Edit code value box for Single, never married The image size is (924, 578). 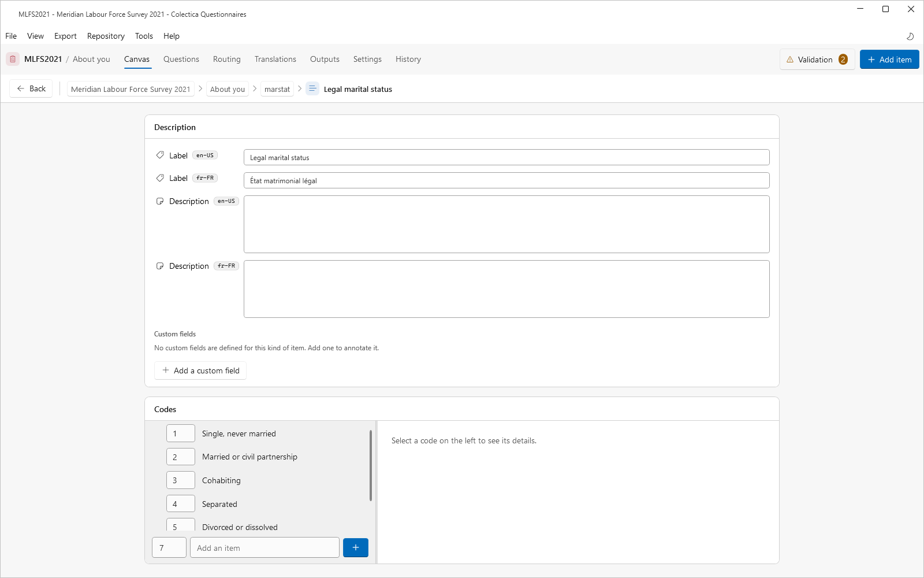coord(181,433)
